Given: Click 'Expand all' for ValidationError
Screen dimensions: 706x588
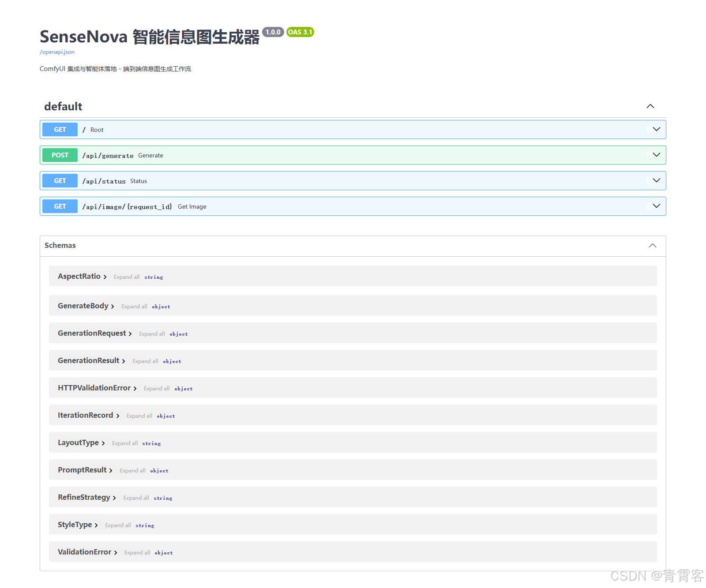Looking at the screenshot, I should point(137,553).
